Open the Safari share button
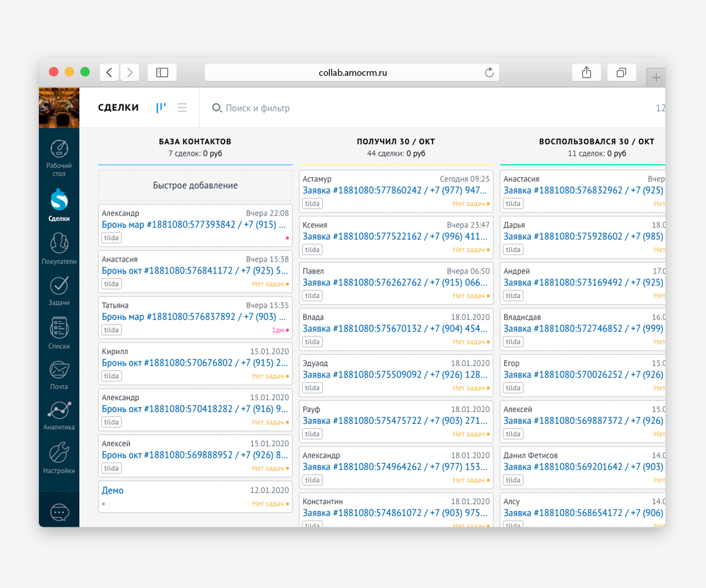 pos(587,72)
